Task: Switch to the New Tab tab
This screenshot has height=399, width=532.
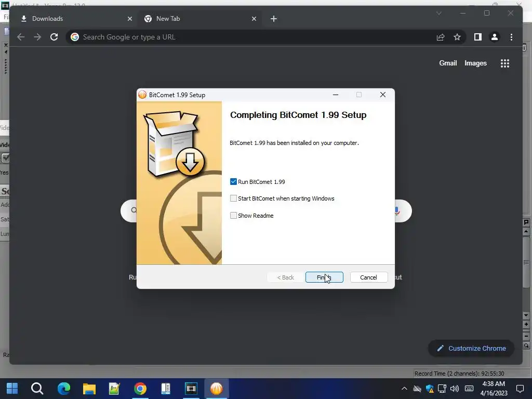Action: (x=200, y=19)
